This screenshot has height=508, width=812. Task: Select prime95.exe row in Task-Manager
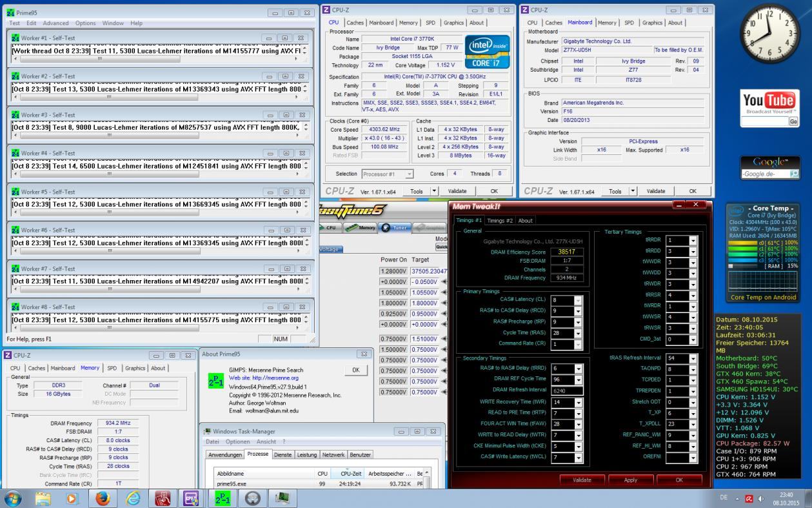click(x=318, y=483)
